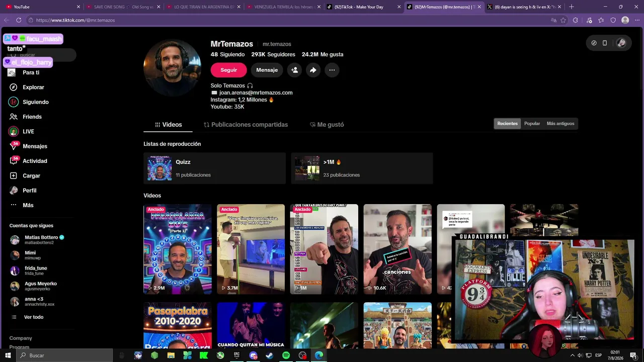This screenshot has width=644, height=362.
Task: Open the Siguiendo sidebar icon
Action: point(14,102)
